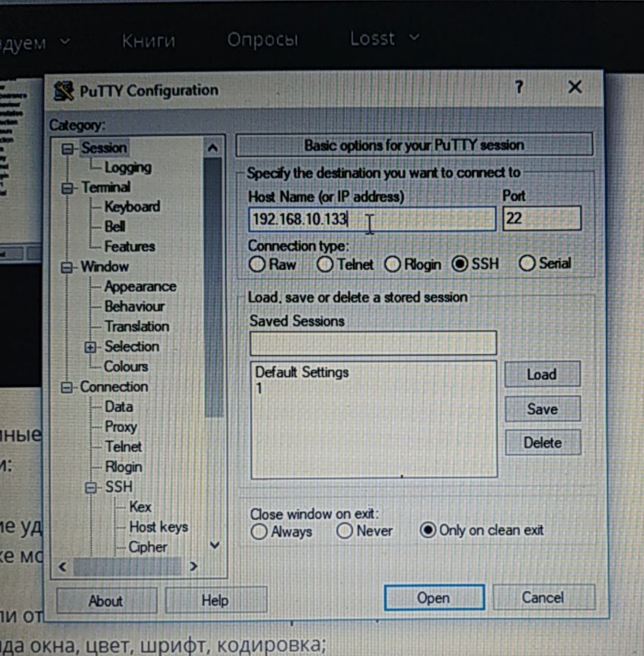Open the Behaviour category
Screen dimensions: 644x656
[134, 306]
